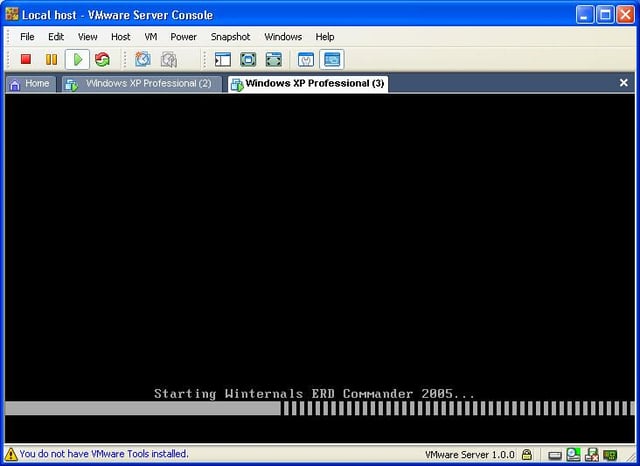640x466 pixels.
Task: Click the hard disk status icon
Action: 554,455
